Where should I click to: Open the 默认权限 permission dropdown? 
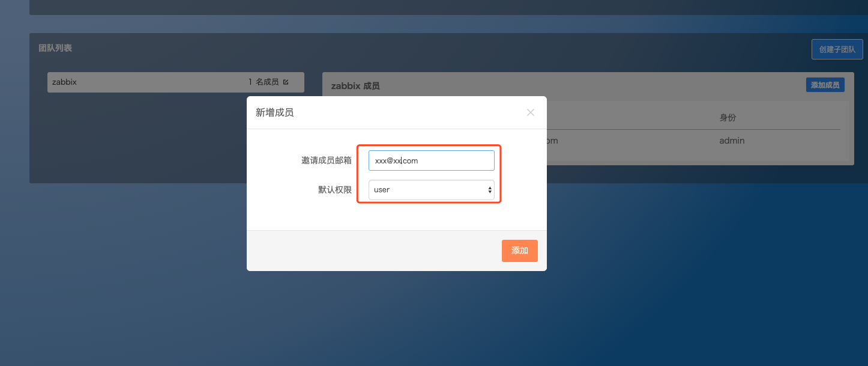(x=431, y=189)
